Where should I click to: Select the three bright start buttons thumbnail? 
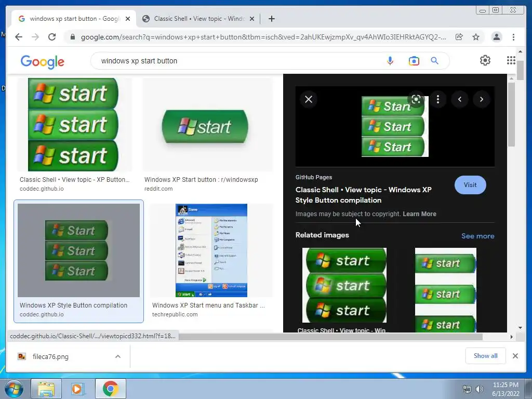tap(73, 125)
